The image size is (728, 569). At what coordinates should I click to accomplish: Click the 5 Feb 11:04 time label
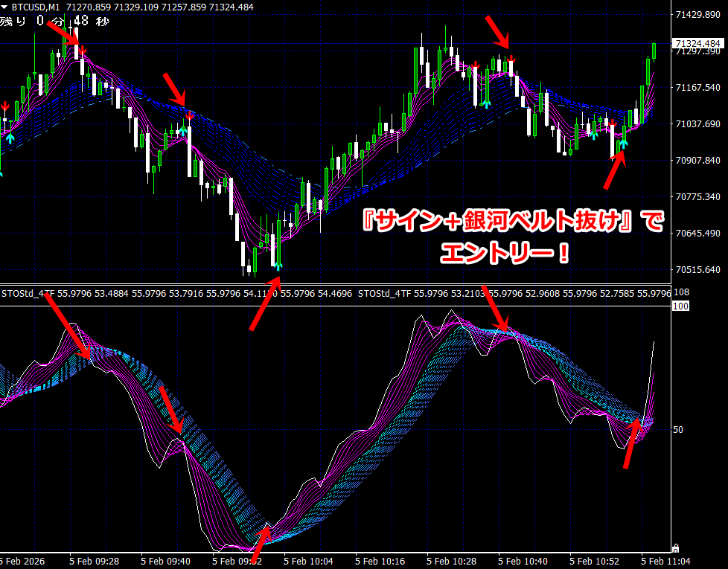pos(666,562)
